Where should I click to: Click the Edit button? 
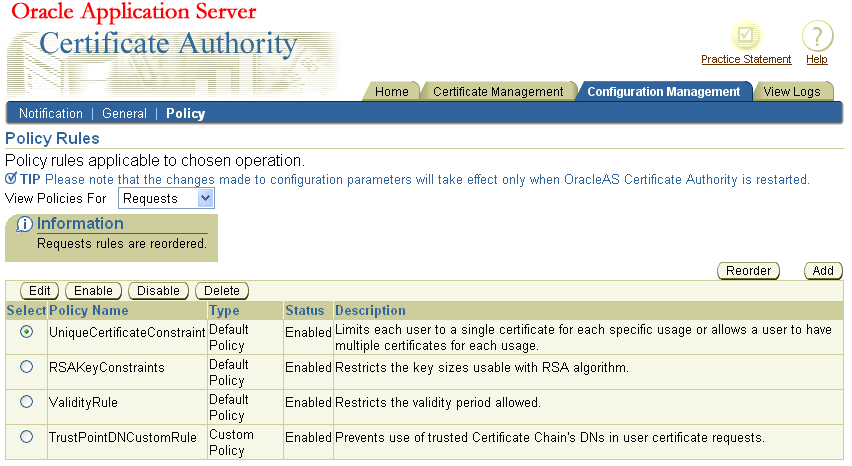(40, 291)
